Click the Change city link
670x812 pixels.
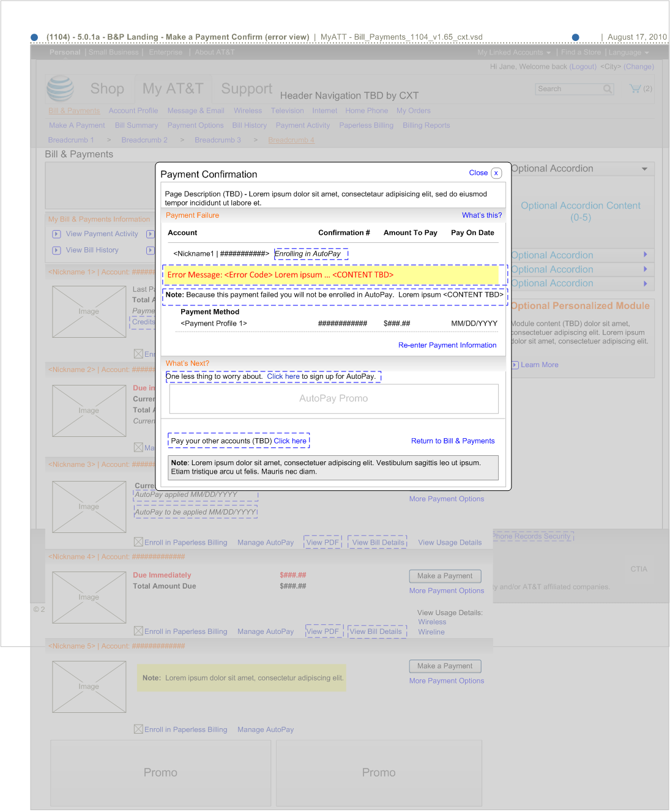[x=639, y=67]
